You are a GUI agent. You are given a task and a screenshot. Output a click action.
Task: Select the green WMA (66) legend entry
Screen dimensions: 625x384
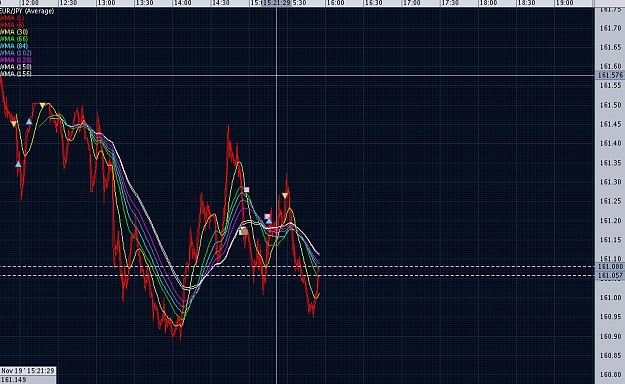[x=14, y=39]
